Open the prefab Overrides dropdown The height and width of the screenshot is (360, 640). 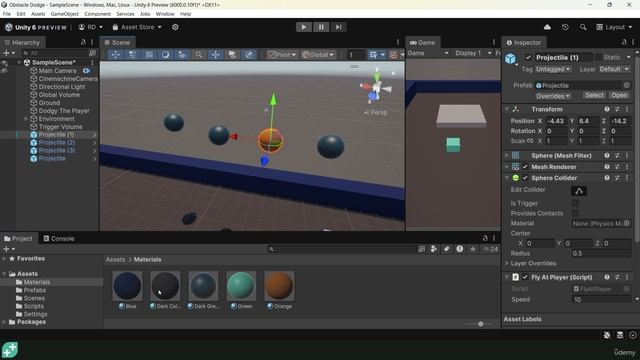click(553, 96)
